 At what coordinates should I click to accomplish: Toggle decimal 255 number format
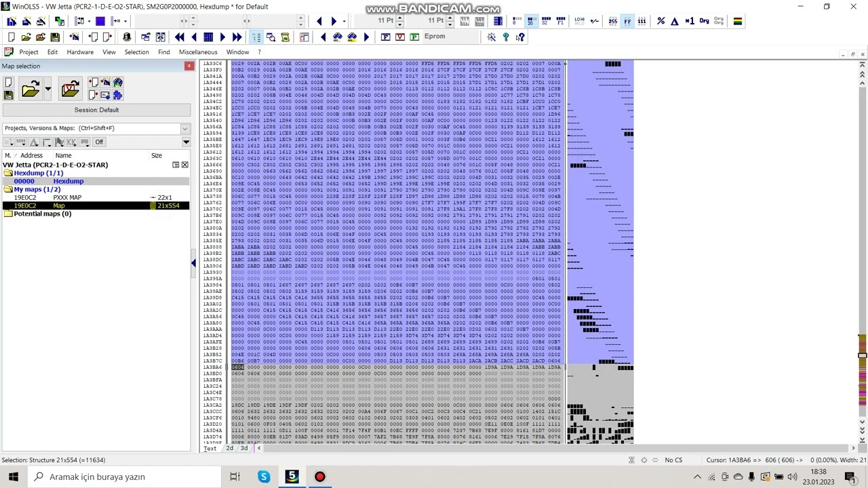[x=613, y=21]
